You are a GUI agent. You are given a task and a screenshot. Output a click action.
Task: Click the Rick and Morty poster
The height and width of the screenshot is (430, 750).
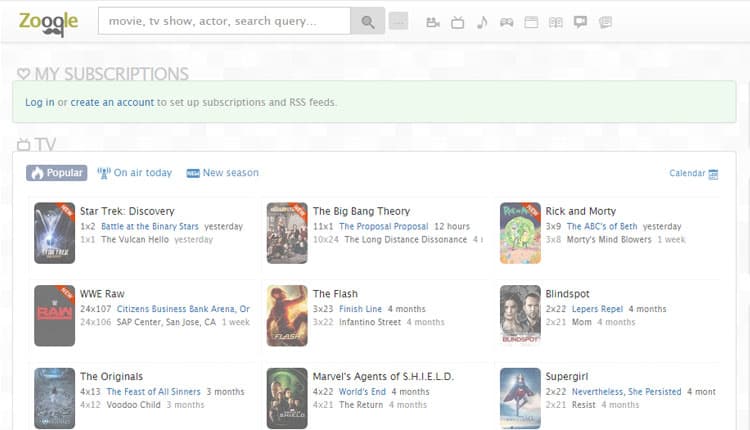pos(520,233)
